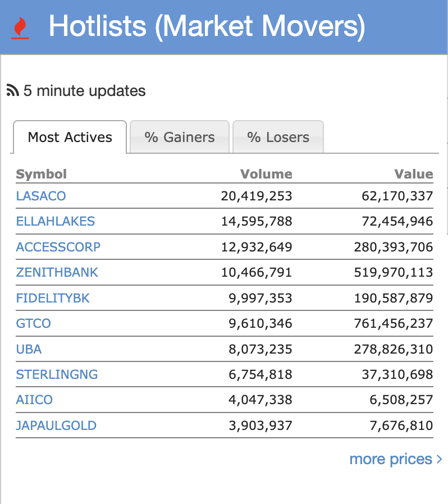This screenshot has width=448, height=504.
Task: Click the ELLAHLAKES symbol link
Action: point(56,221)
